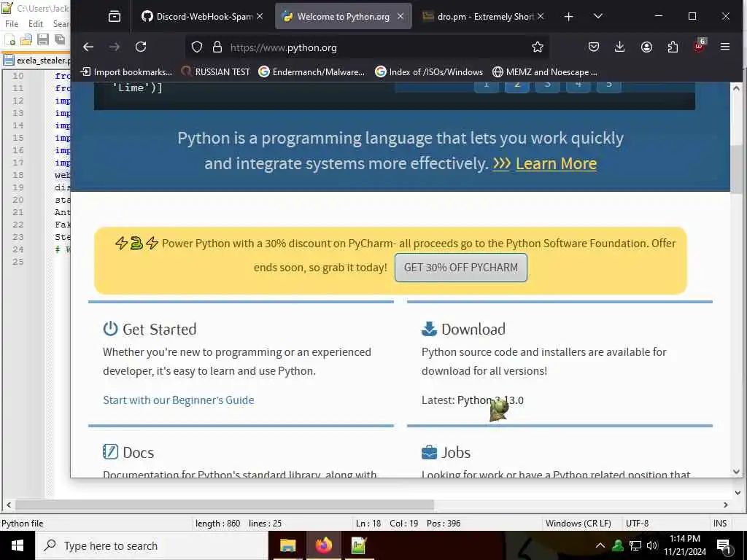Open the File menu in Notepad++
The height and width of the screenshot is (560, 747).
coord(12,23)
